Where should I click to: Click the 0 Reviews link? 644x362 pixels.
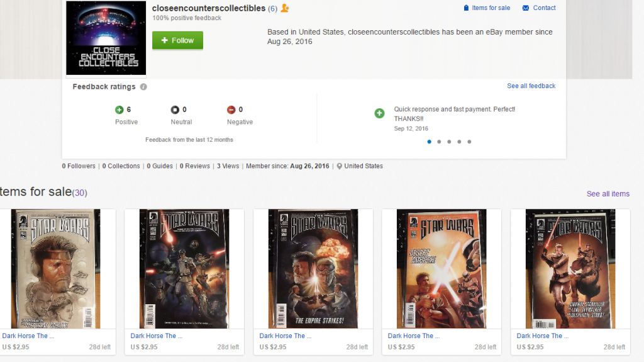[x=195, y=166]
